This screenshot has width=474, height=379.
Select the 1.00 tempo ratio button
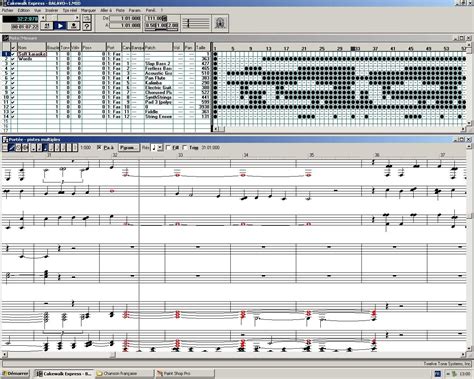(x=162, y=25)
